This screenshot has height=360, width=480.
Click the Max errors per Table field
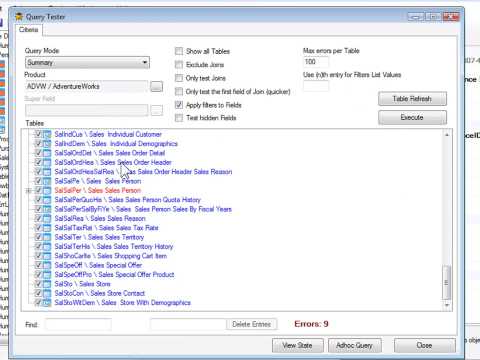pyautogui.click(x=316, y=62)
